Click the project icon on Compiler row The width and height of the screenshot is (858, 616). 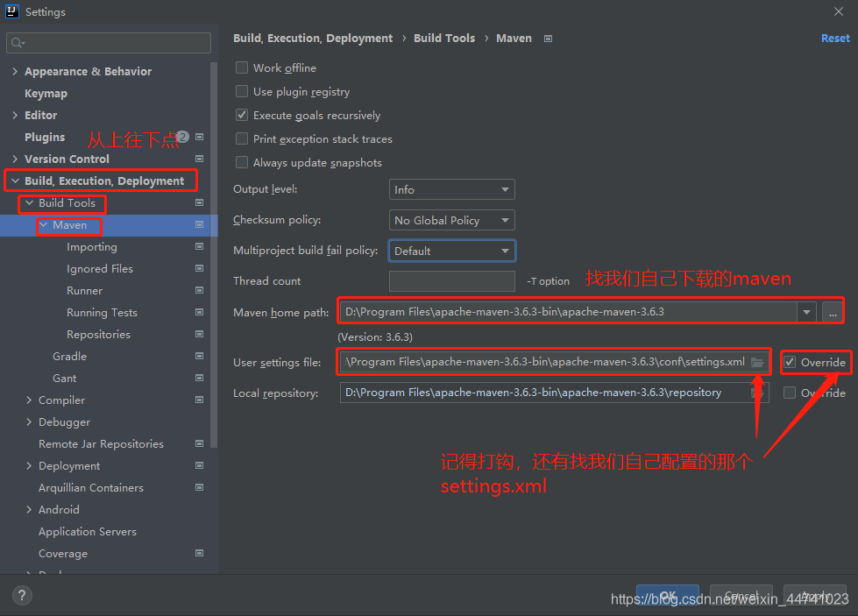point(199,400)
